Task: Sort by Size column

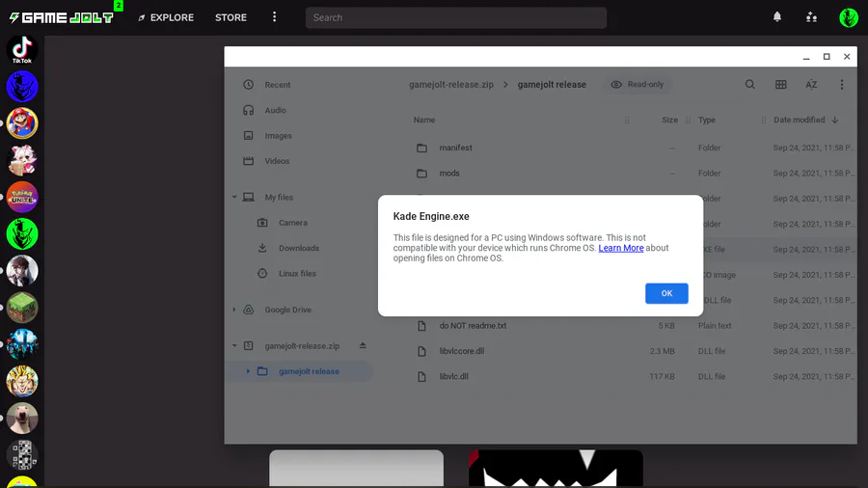Action: (670, 120)
